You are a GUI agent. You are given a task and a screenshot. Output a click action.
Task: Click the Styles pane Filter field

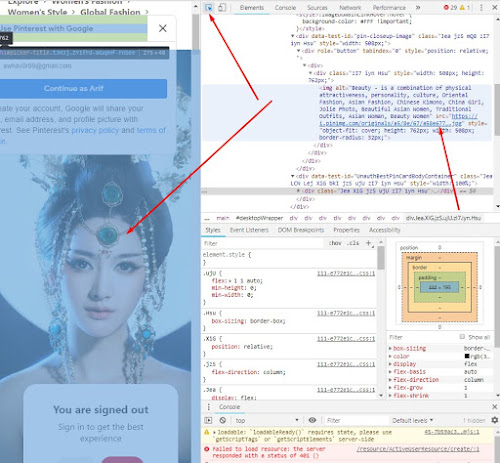pyautogui.click(x=263, y=243)
